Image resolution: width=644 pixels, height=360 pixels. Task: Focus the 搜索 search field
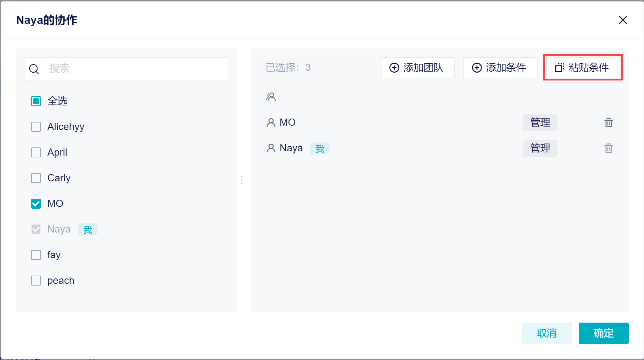point(135,69)
